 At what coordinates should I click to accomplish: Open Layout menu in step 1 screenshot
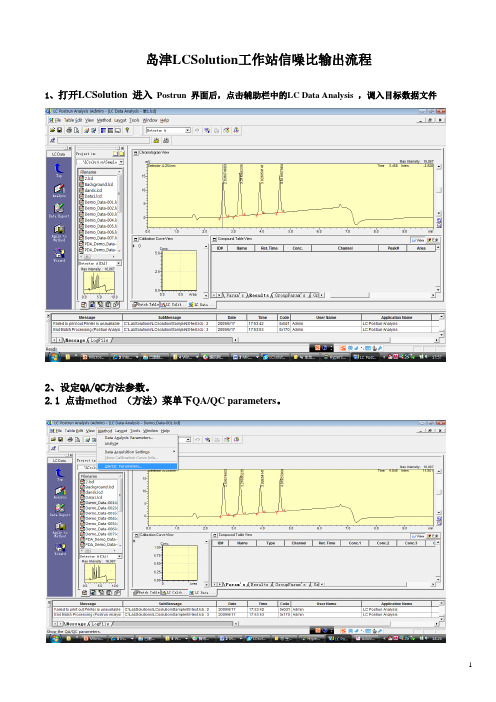[x=120, y=120]
